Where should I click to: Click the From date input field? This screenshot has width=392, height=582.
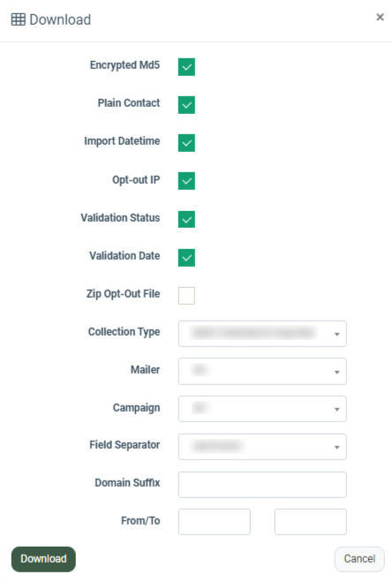215,521
